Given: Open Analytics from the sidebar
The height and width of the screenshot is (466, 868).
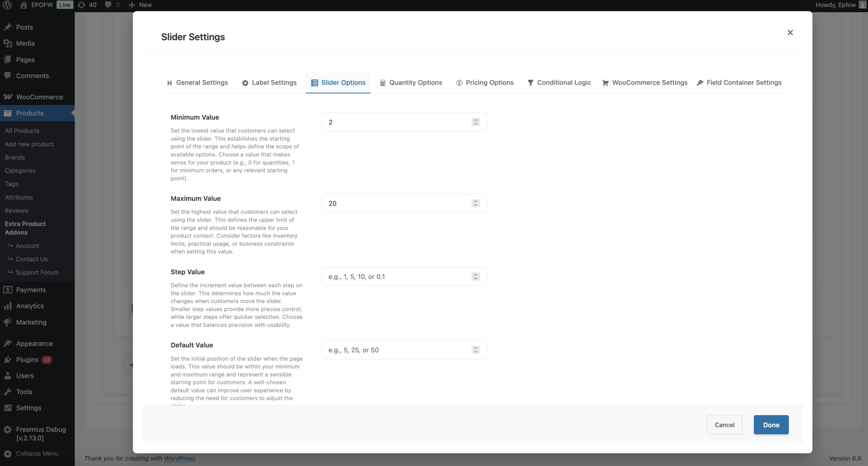Looking at the screenshot, I should coord(30,306).
